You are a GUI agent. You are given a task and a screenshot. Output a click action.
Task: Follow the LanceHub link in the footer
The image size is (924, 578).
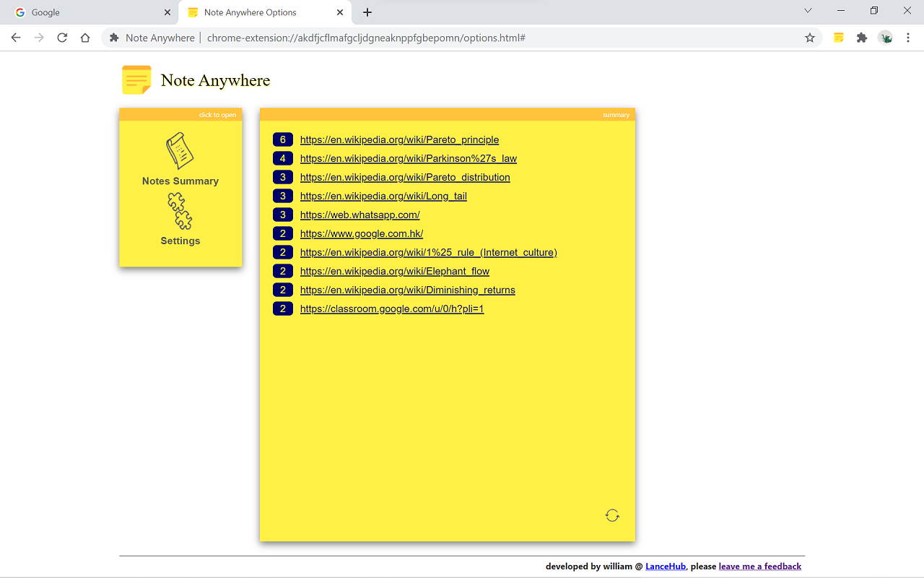click(x=666, y=566)
